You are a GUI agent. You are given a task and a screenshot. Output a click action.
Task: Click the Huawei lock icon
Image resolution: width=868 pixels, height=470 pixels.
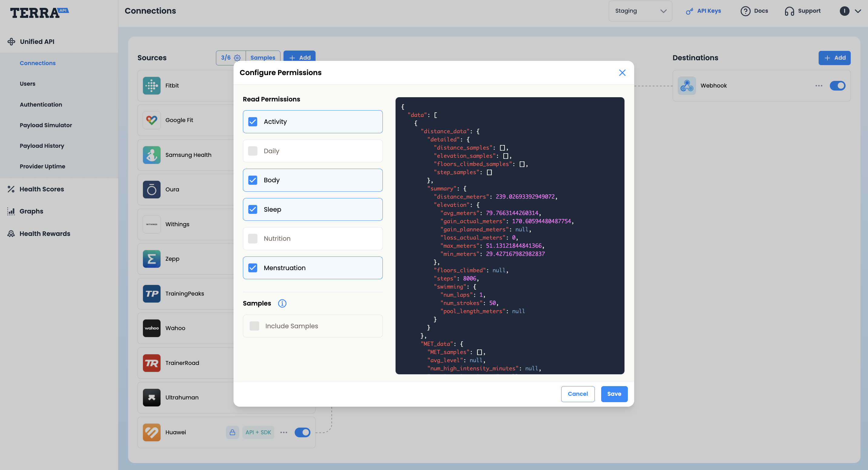(233, 432)
